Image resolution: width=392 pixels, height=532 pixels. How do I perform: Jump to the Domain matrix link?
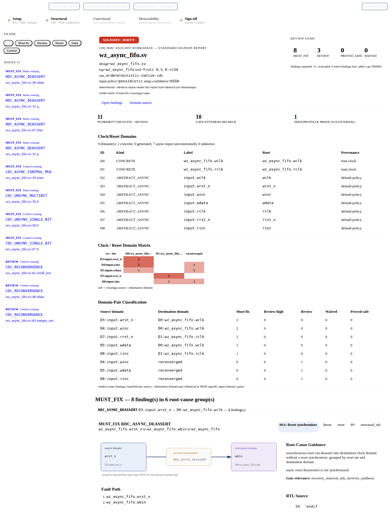point(141,103)
